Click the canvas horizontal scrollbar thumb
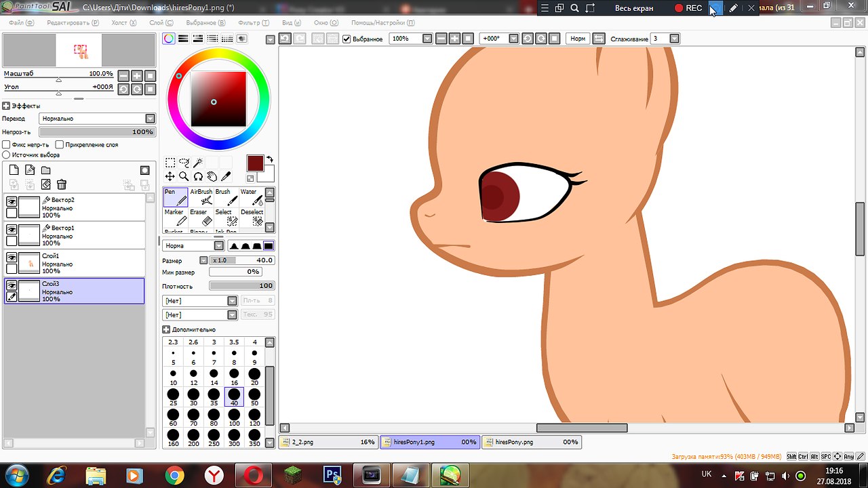 582,428
